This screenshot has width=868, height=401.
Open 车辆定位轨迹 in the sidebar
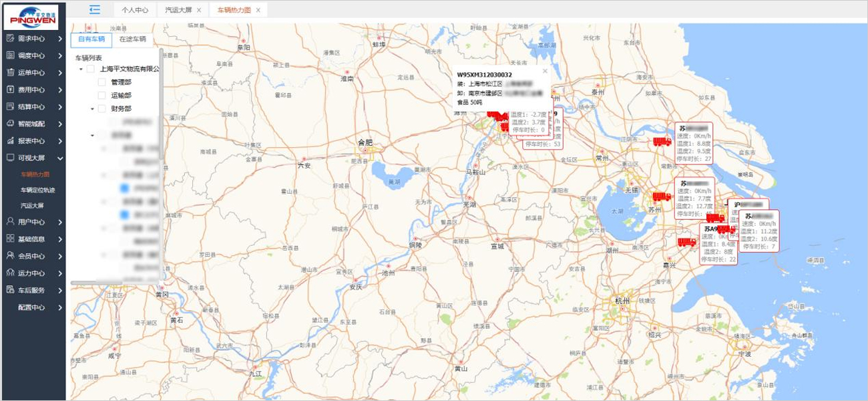point(37,190)
